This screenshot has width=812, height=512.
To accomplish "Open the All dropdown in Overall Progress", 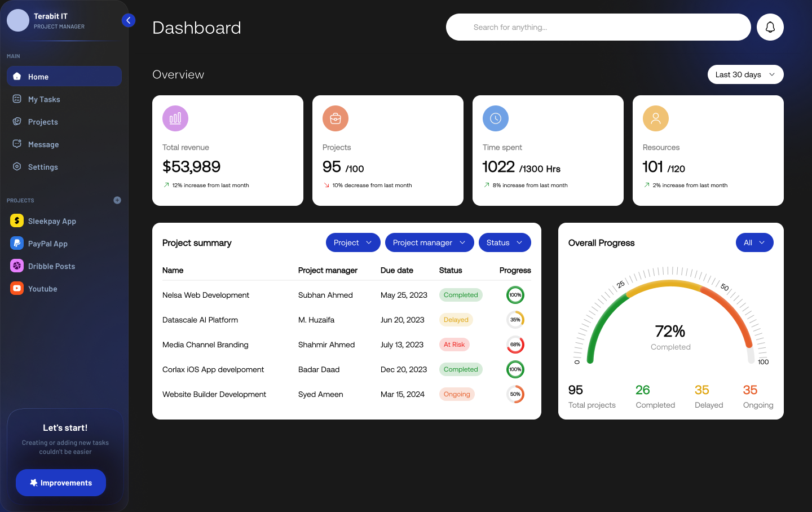I will (754, 242).
